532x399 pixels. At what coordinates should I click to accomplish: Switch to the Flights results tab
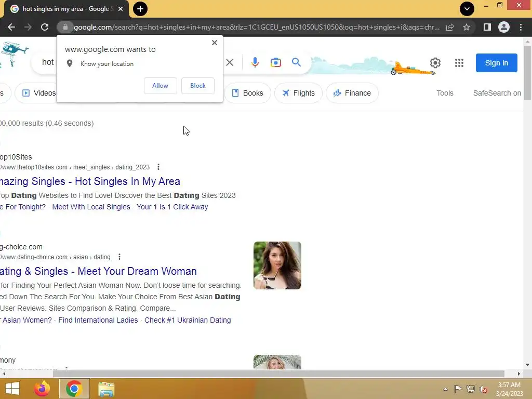298,93
